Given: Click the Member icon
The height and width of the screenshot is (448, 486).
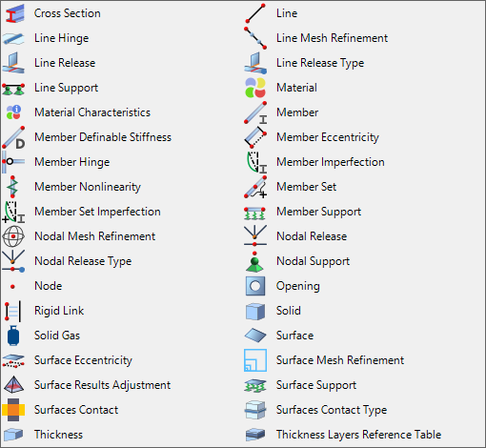Looking at the screenshot, I should point(255,112).
